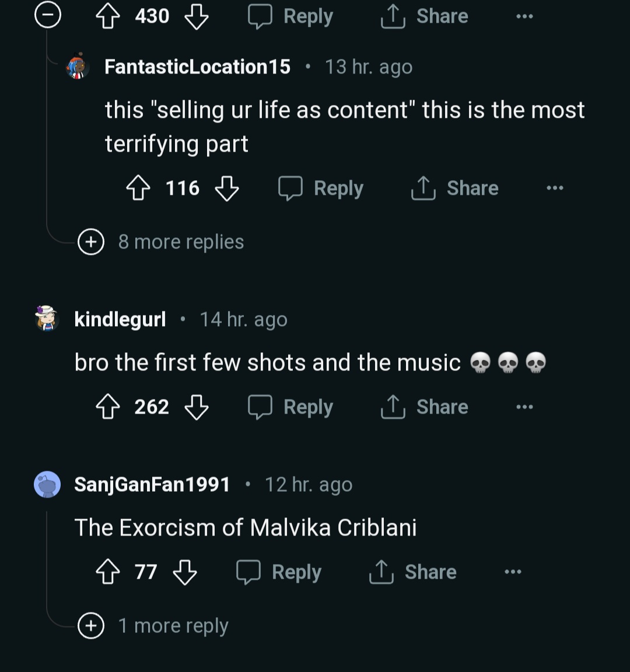
Task: Share the comment with 430 votes
Action: pyautogui.click(x=425, y=16)
